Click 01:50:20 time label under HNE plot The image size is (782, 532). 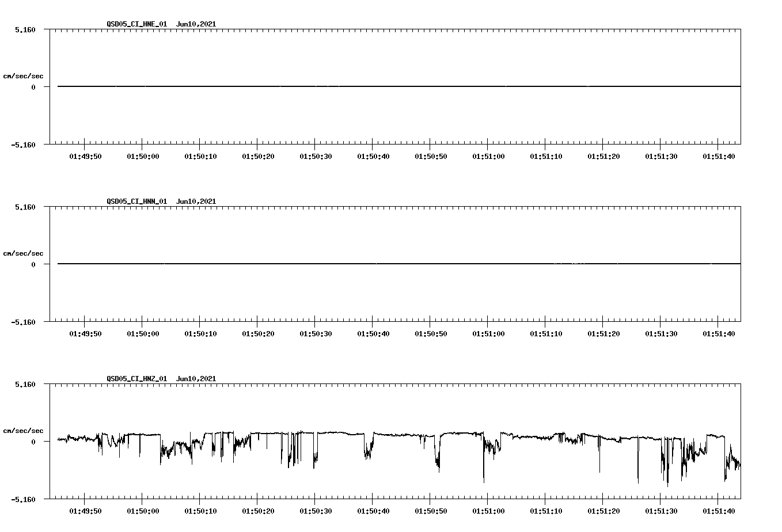[x=258, y=156]
